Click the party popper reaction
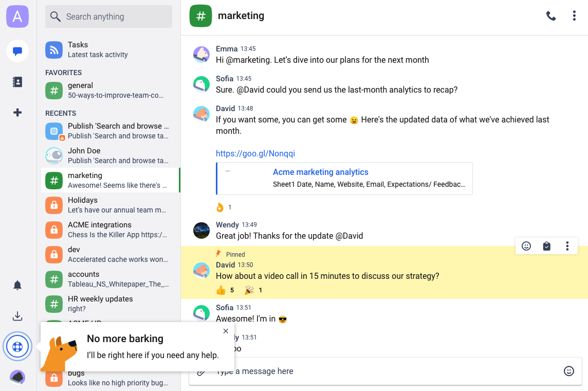 [x=253, y=290]
